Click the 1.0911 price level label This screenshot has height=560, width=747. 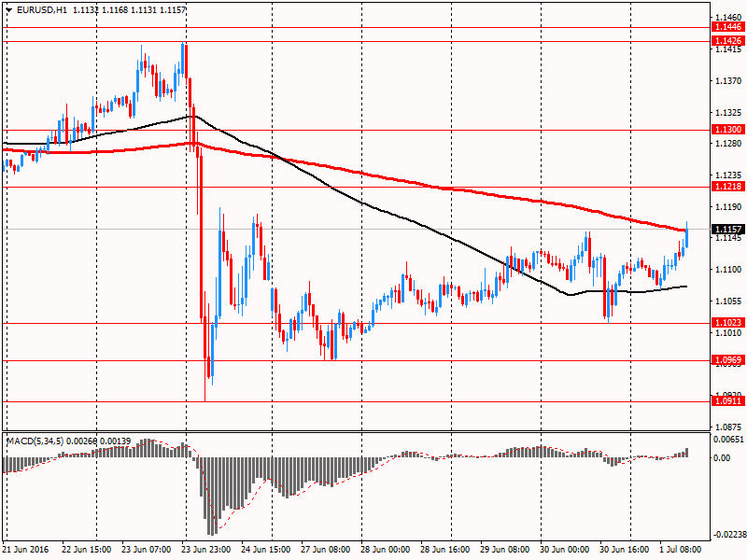point(728,401)
